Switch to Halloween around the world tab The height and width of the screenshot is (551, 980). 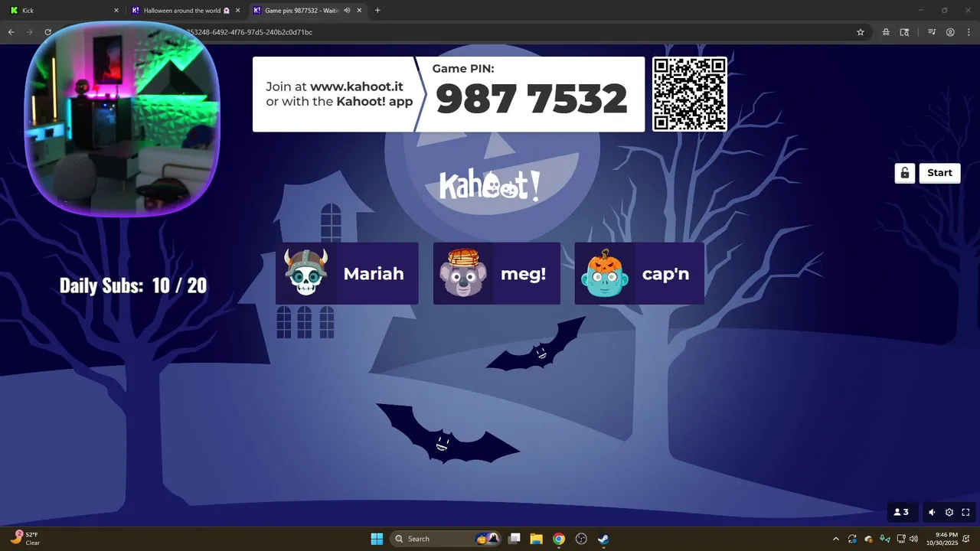[x=186, y=11]
